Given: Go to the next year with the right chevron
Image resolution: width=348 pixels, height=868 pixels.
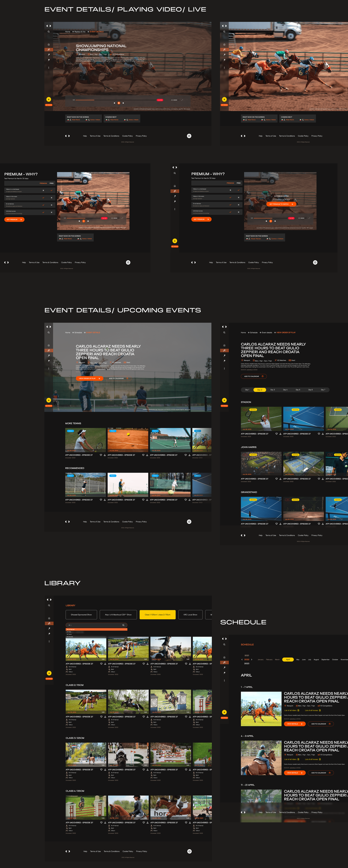Looking at the screenshot, I should (x=252, y=659).
